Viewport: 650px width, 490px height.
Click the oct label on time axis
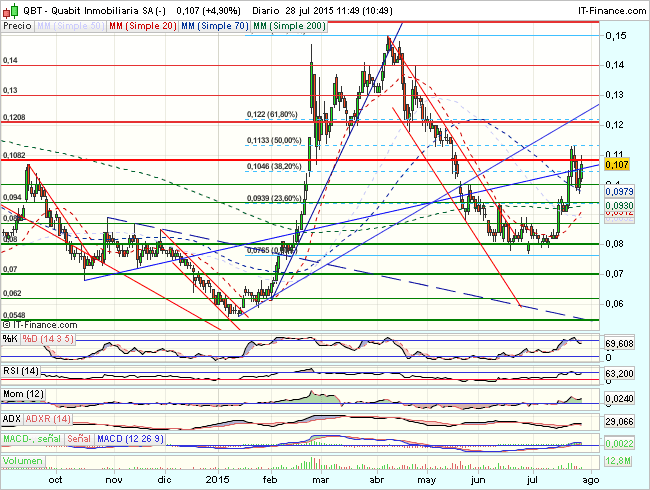[x=55, y=480]
